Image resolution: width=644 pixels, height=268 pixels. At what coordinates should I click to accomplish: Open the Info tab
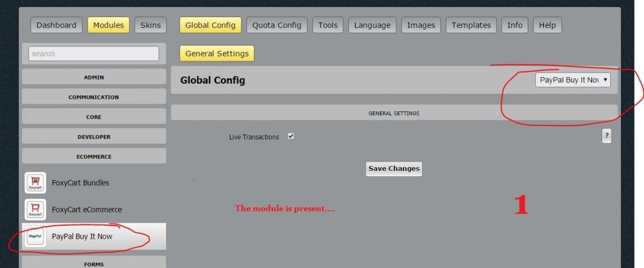tap(515, 25)
